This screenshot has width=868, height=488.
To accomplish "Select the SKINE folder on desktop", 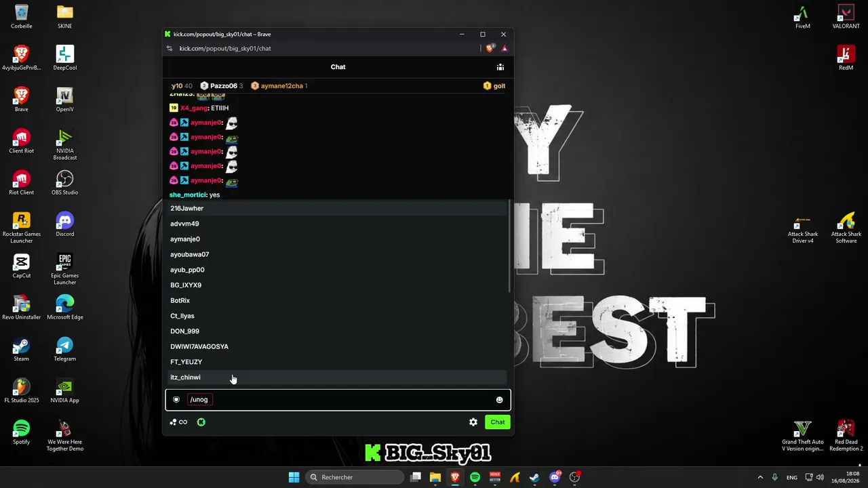I will (65, 18).
